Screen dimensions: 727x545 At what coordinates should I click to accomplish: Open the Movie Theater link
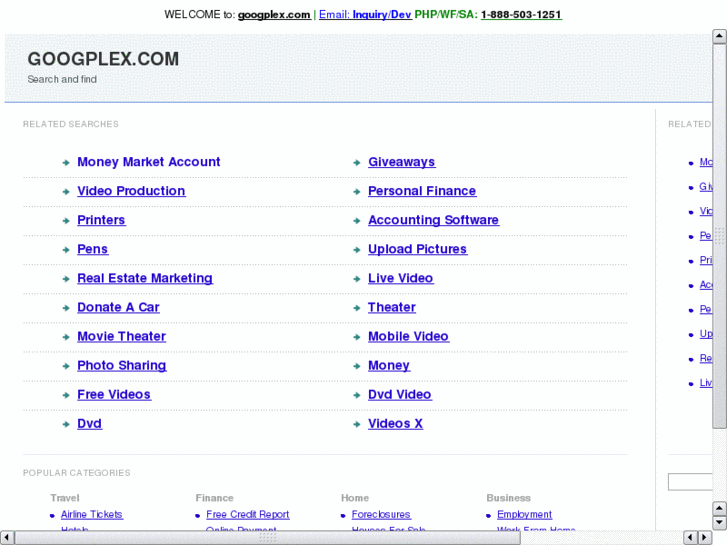[x=121, y=336]
